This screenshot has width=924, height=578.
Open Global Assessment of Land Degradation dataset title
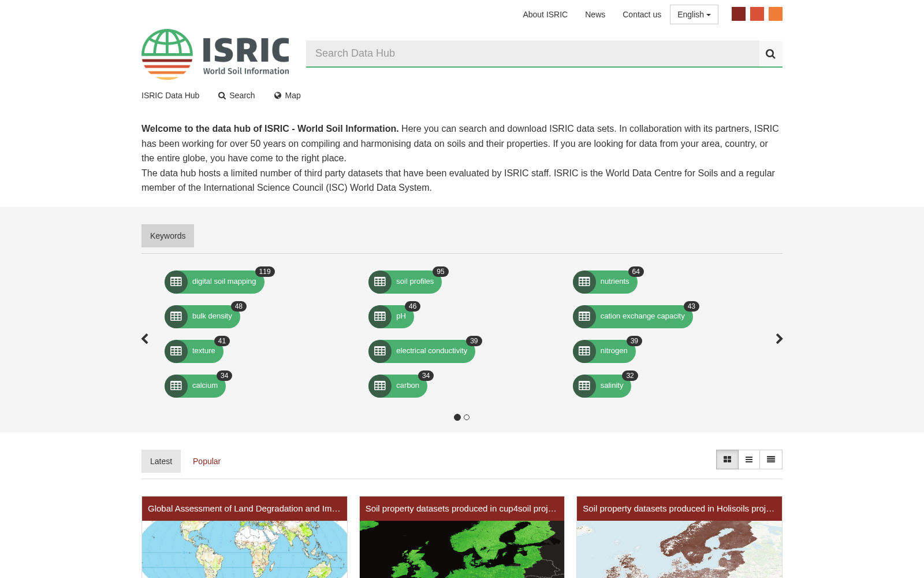(244, 509)
